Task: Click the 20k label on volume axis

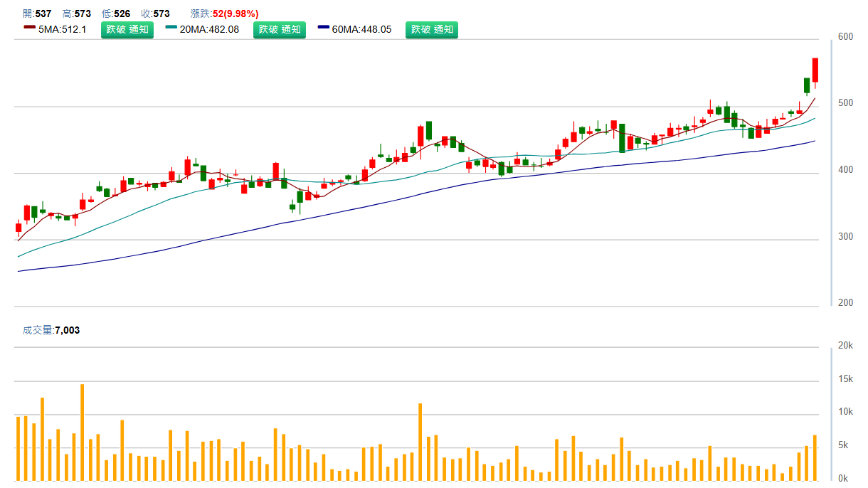Action: (845, 346)
